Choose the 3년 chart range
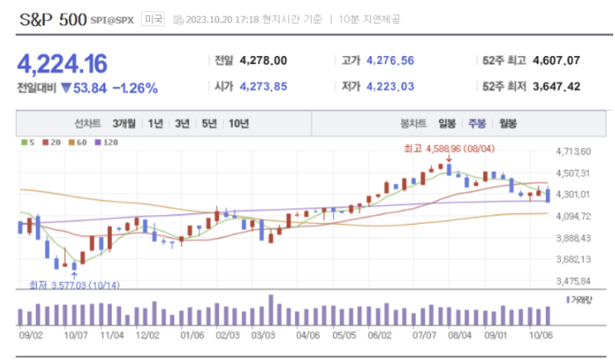 tap(182, 124)
